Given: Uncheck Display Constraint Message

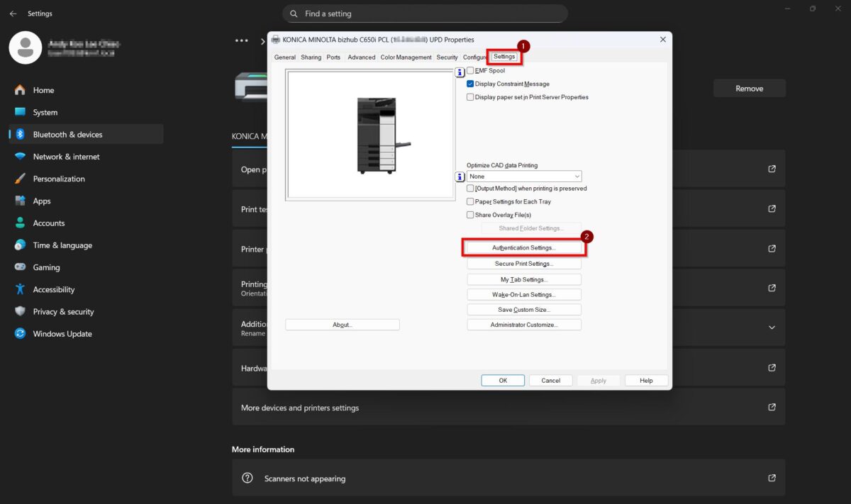Looking at the screenshot, I should pyautogui.click(x=470, y=84).
